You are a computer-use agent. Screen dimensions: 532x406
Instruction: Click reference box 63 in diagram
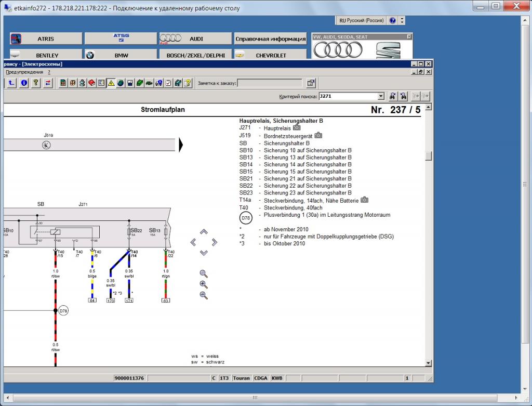pyautogui.click(x=166, y=300)
